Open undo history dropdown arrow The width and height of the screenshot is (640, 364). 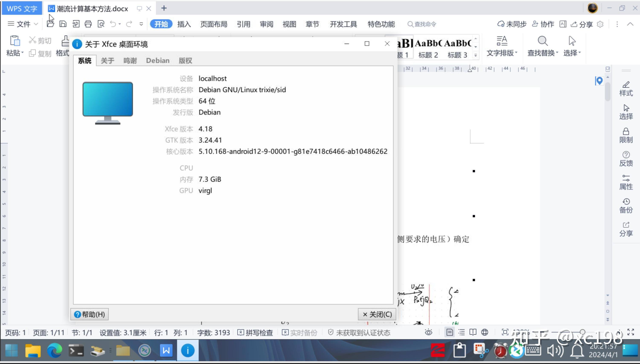tap(120, 24)
